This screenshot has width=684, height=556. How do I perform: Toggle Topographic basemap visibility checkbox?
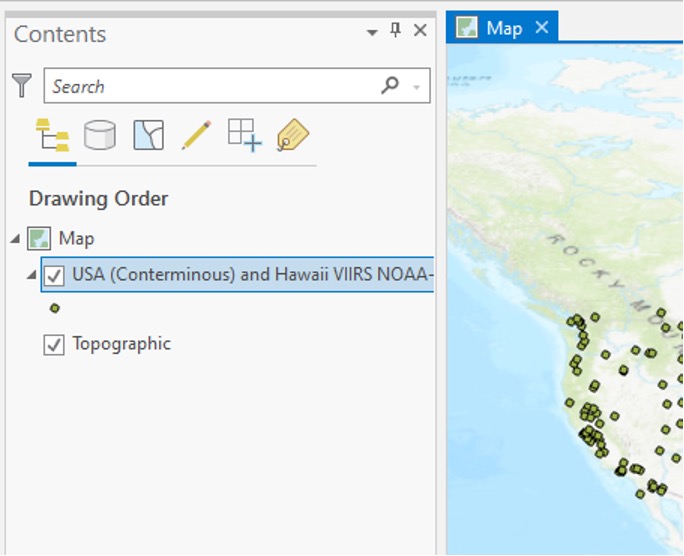[54, 345]
